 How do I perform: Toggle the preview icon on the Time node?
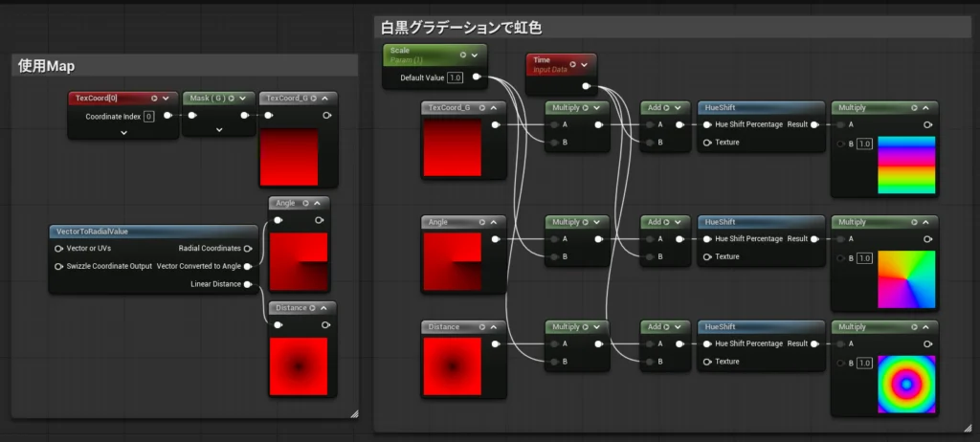click(x=571, y=65)
